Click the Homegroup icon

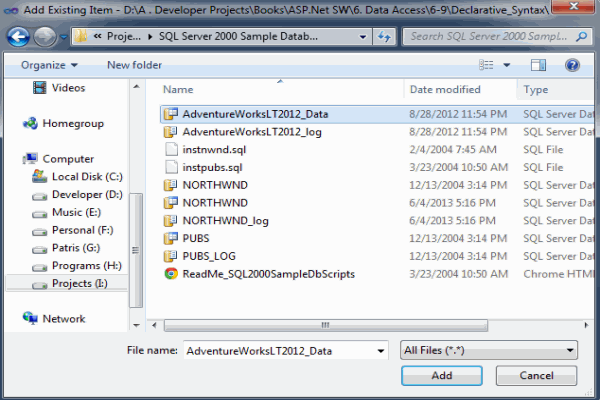click(30, 123)
